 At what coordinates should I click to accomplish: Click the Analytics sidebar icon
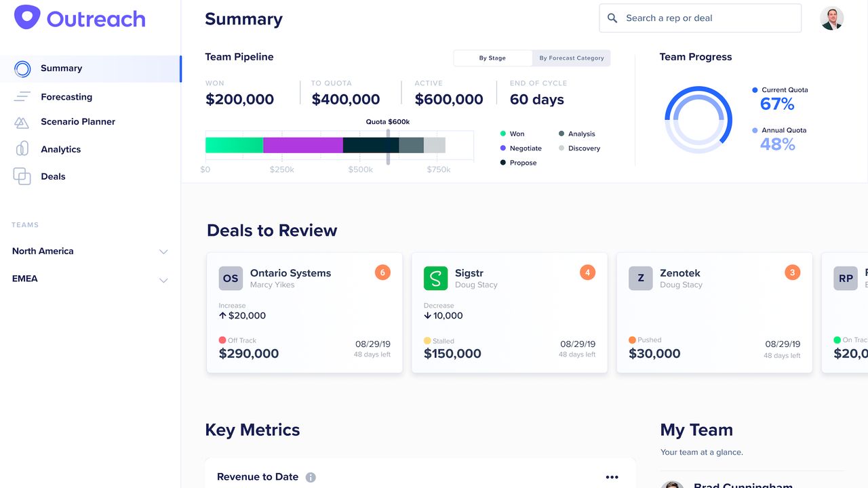[22, 149]
